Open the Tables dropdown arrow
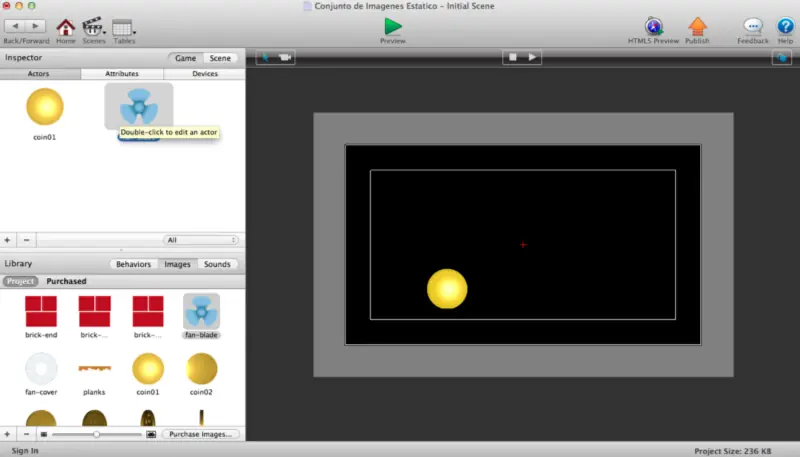The image size is (800, 457). coord(134,33)
